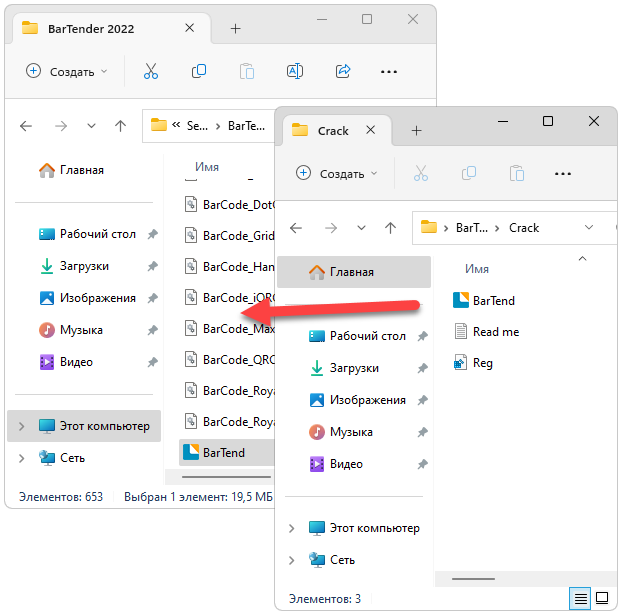Open Загрузки in Crack window sidebar
620x614 pixels.
point(354,368)
